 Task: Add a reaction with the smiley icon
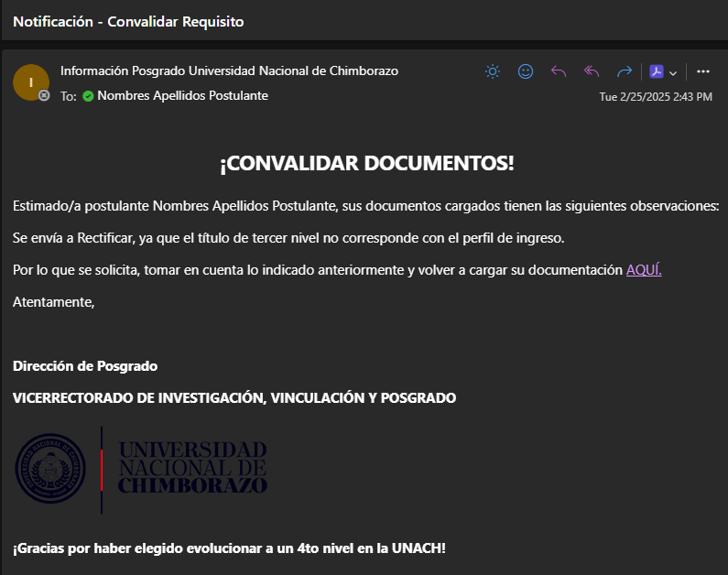526,71
